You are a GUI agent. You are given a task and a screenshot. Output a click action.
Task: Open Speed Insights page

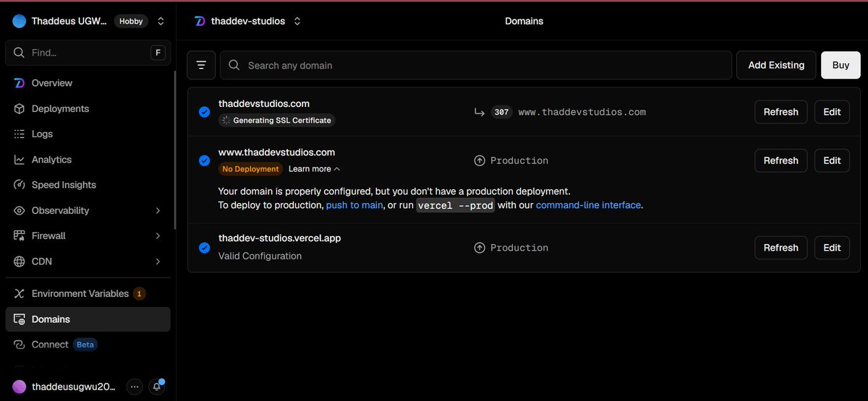(x=88, y=185)
